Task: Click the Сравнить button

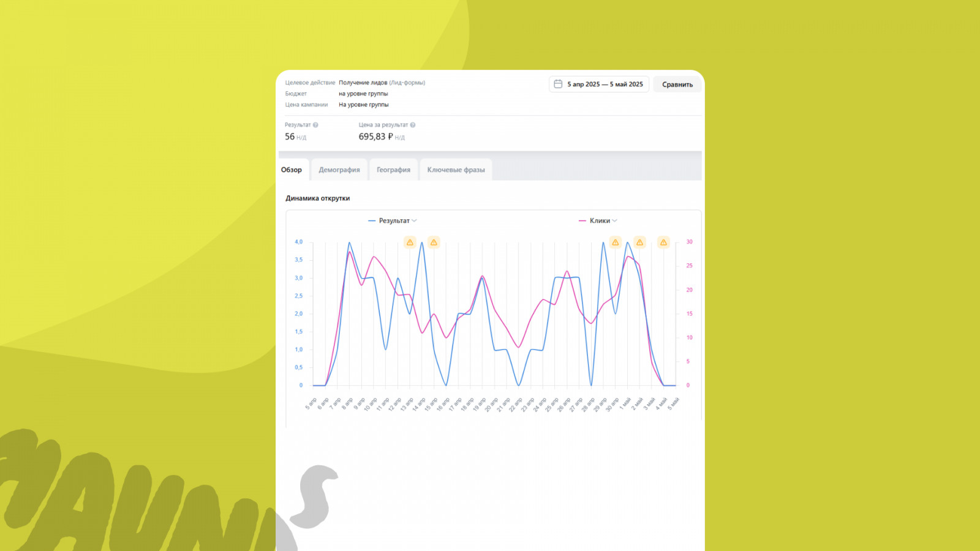Action: (x=677, y=84)
